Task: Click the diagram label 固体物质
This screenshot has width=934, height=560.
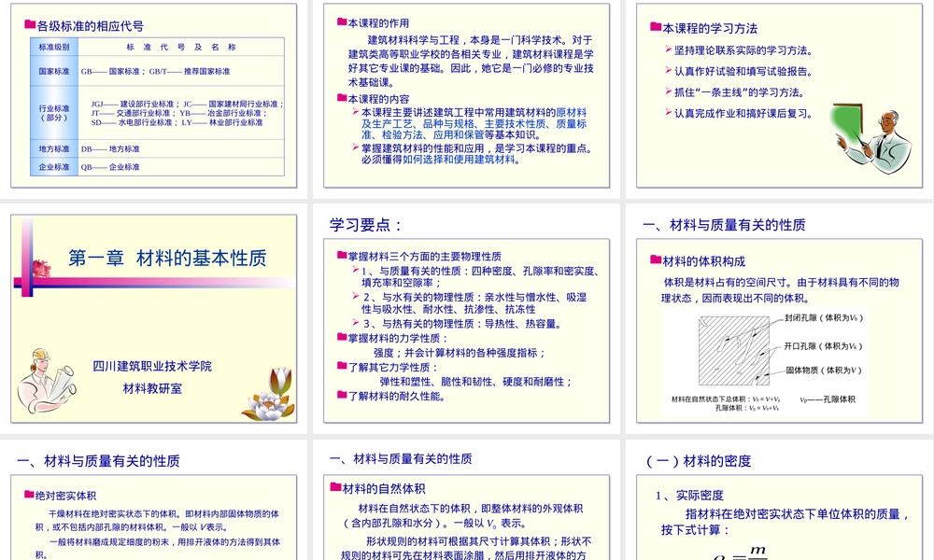Action: [824, 371]
